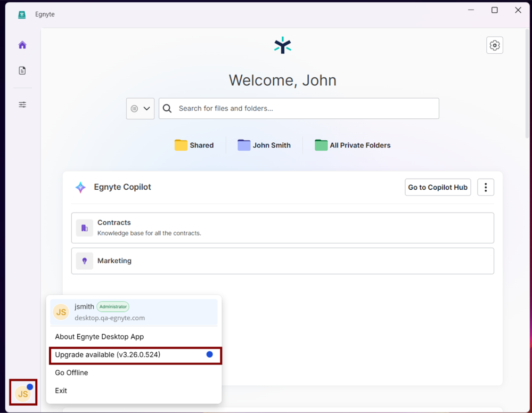Open the Copilot three-dot options menu
This screenshot has width=532, height=413.
486,187
